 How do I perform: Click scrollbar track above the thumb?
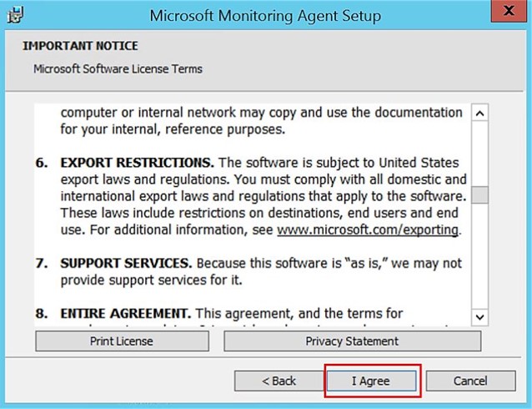pos(479,154)
